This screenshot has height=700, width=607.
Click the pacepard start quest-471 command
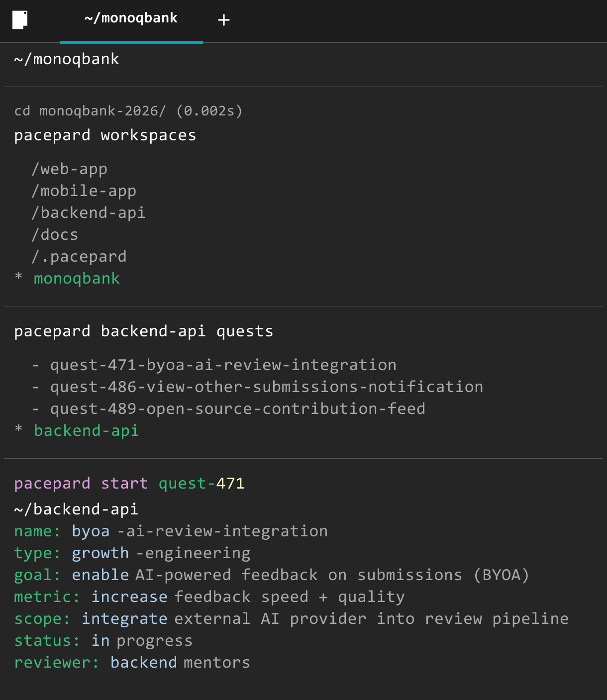129,484
